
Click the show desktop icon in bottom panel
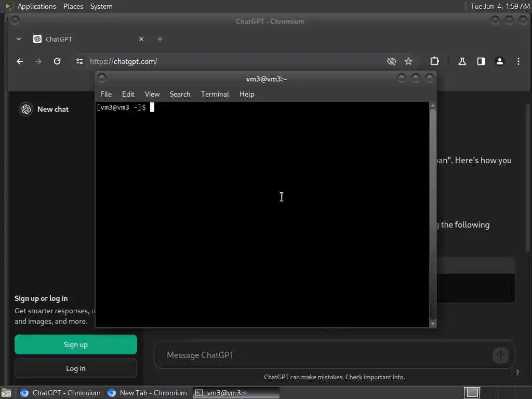pos(6,393)
